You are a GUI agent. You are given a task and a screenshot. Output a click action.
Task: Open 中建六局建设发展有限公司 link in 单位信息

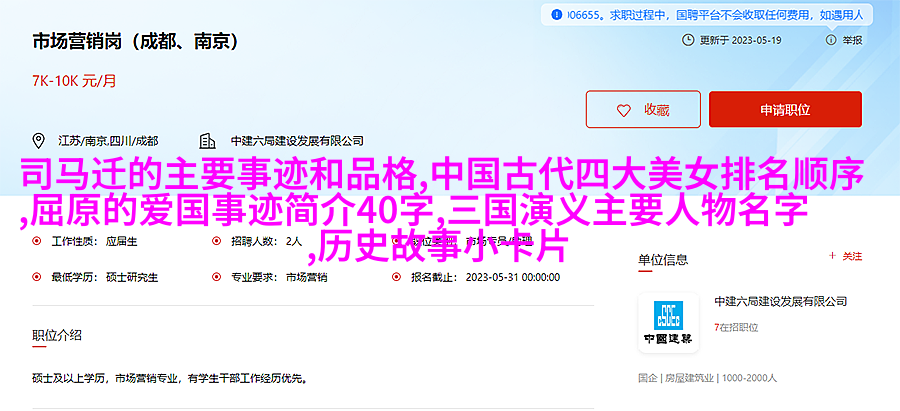point(781,301)
